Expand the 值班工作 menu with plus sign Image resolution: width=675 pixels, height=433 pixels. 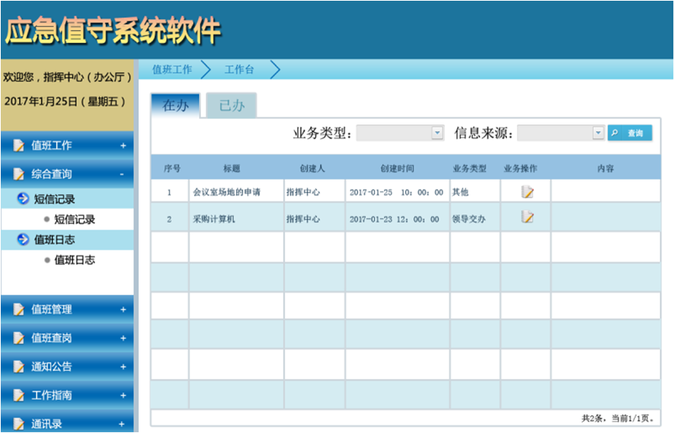[123, 146]
